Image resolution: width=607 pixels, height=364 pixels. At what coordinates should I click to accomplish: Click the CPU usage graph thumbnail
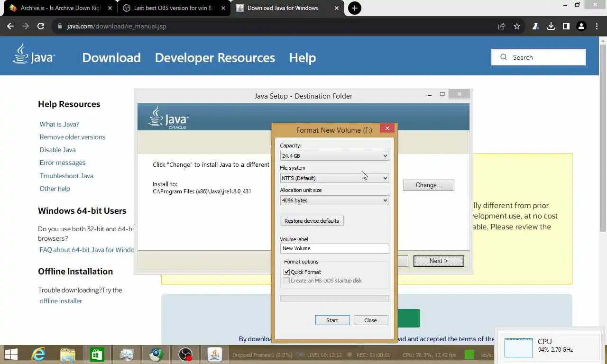(518, 348)
